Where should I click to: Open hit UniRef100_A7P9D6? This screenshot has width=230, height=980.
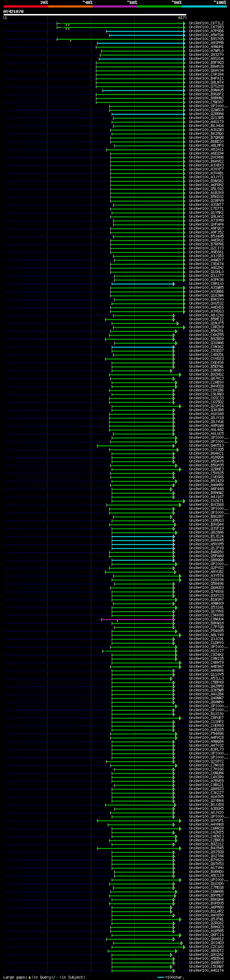click(x=206, y=31)
